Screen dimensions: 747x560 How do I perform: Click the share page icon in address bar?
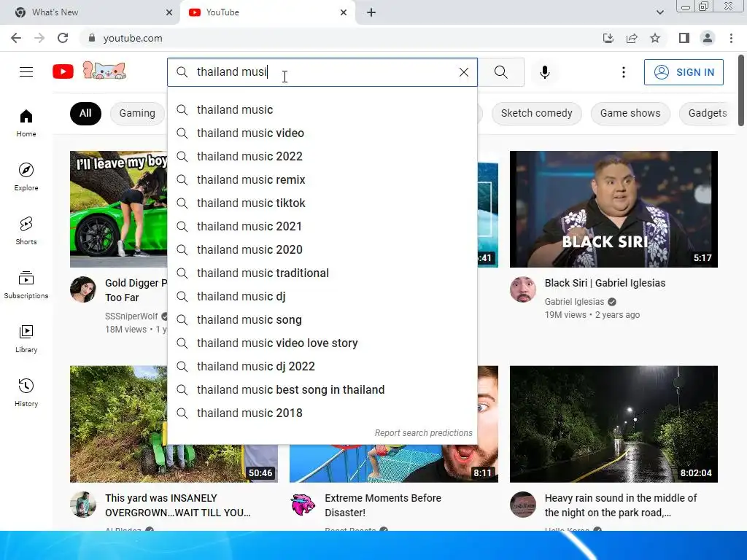(632, 38)
